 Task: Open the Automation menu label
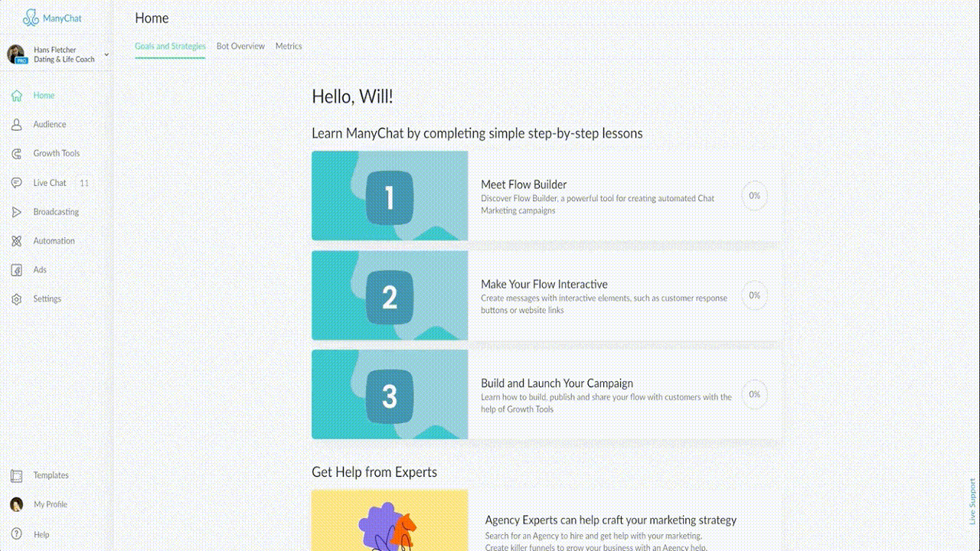tap(54, 241)
